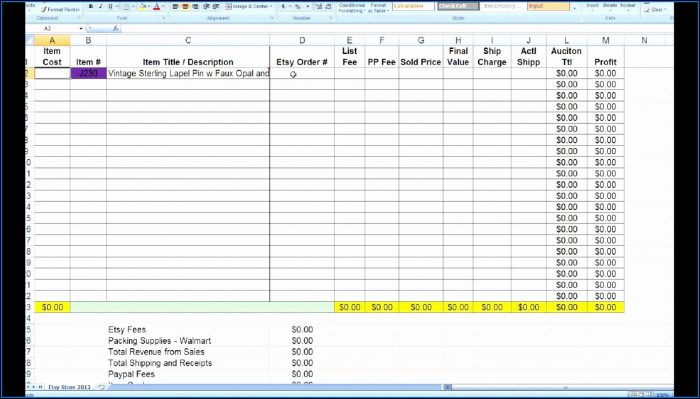Click the Etsy Fees label
This screenshot has height=399, width=700.
coord(127,329)
